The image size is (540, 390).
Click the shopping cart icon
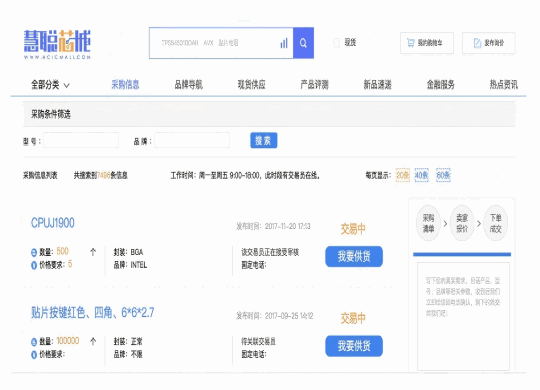(x=411, y=43)
